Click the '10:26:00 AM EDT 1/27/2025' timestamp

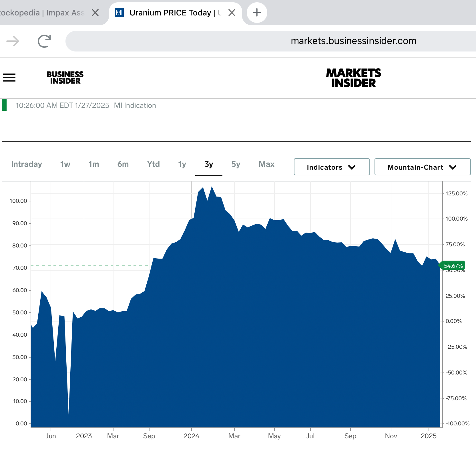coord(62,106)
